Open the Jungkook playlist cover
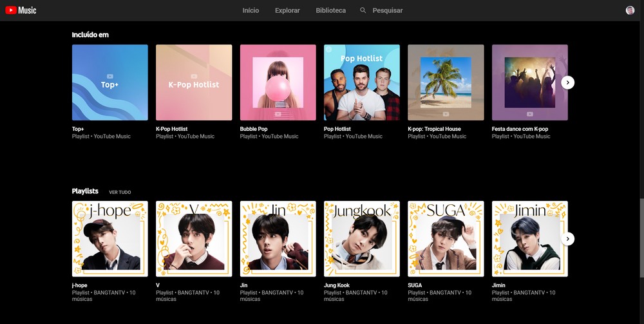 [x=362, y=238]
